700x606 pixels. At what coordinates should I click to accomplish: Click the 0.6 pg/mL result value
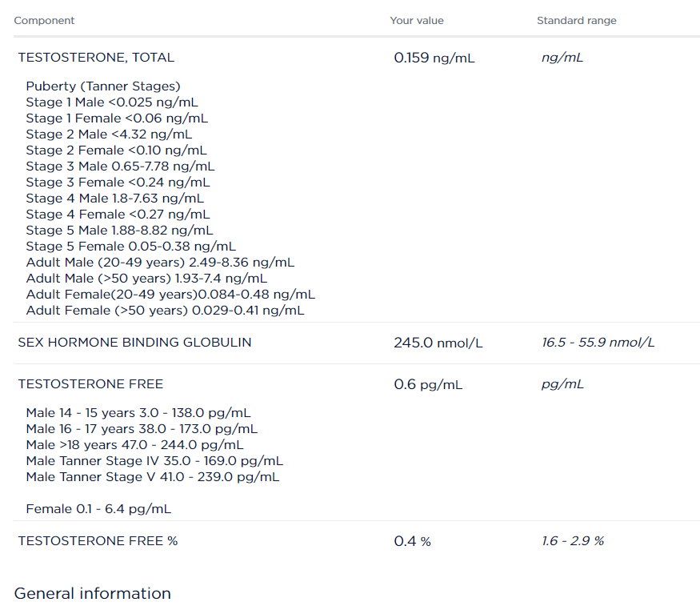coord(427,385)
